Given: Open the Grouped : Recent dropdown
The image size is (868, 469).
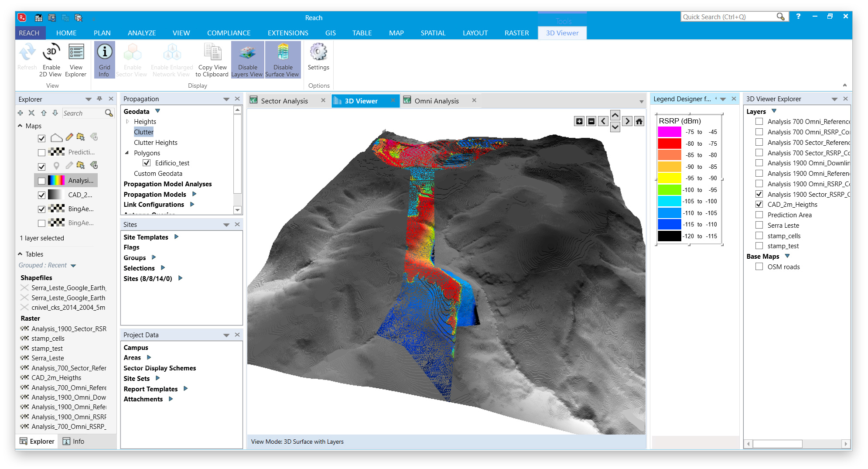Looking at the screenshot, I should coord(73,266).
